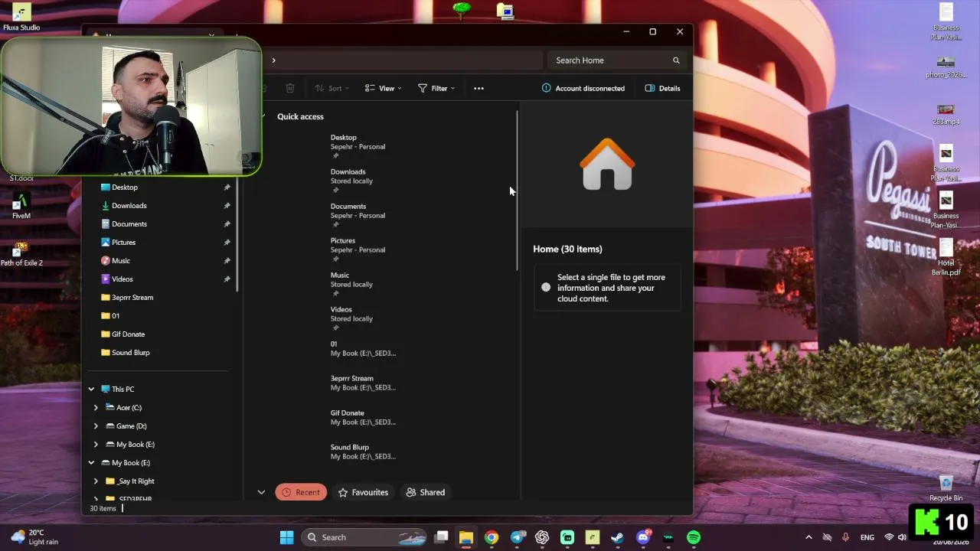The height and width of the screenshot is (551, 980).
Task: Open Recycle Bin on the desktop
Action: (946, 487)
